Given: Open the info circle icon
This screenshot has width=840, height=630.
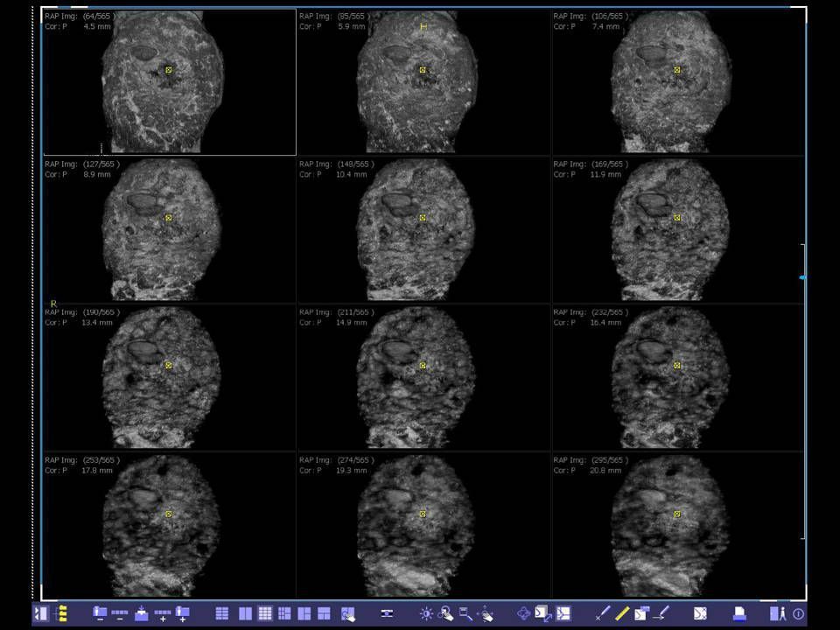Looking at the screenshot, I should [798, 614].
